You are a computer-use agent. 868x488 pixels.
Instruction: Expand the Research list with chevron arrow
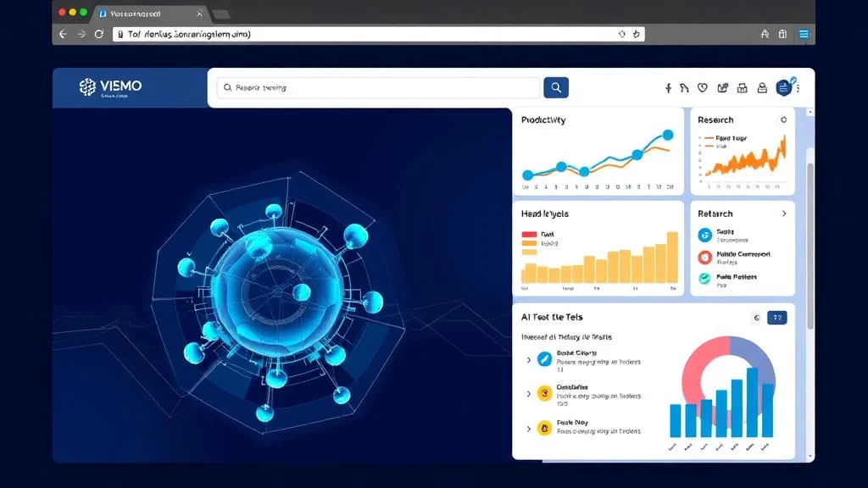(784, 213)
